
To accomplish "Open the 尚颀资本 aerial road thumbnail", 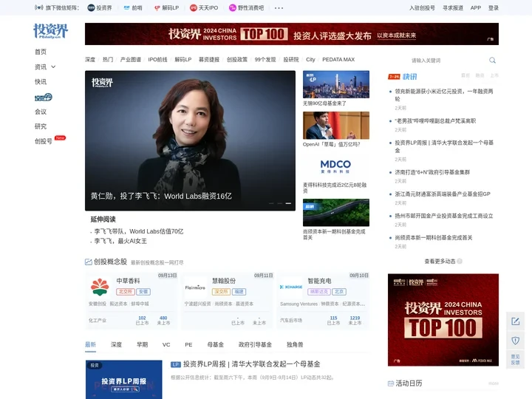I will [x=336, y=213].
